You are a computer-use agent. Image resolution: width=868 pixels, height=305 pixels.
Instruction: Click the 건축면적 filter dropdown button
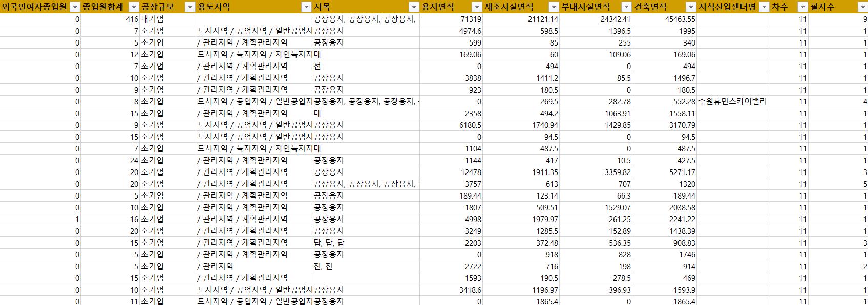coord(691,7)
